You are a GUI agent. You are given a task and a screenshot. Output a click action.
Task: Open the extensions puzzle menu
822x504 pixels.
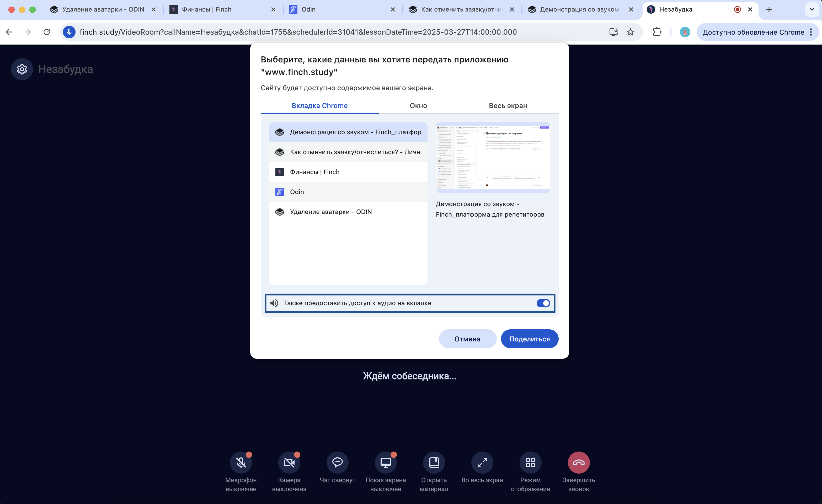click(x=656, y=32)
